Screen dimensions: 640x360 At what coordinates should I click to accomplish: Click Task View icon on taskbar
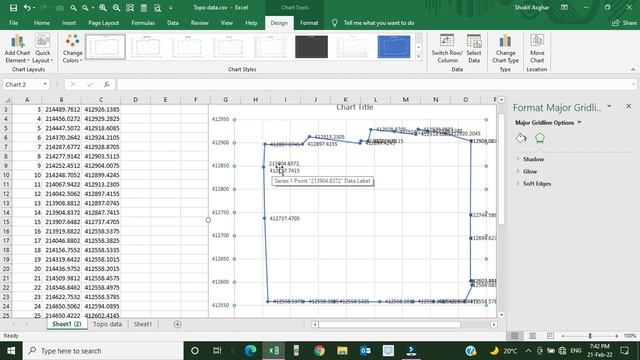click(x=217, y=351)
